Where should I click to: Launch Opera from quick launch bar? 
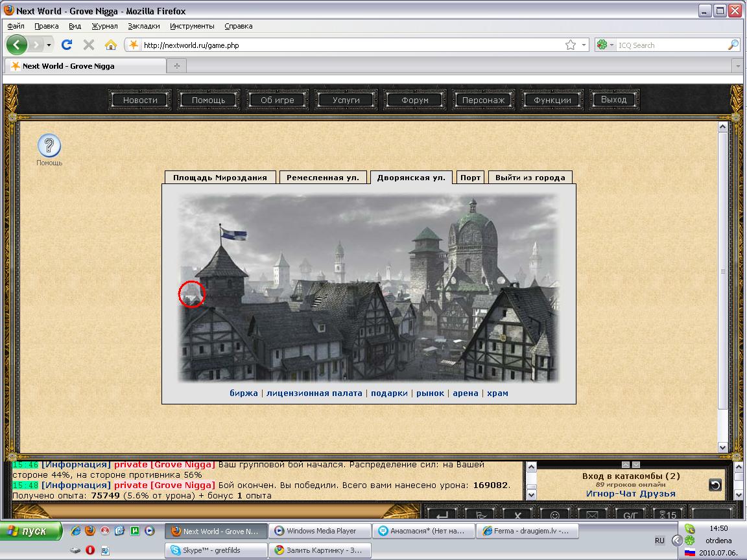coord(90,550)
